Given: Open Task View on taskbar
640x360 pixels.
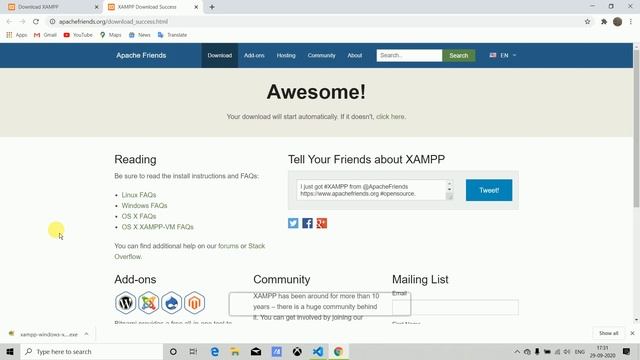Looking at the screenshot, I should (193, 351).
